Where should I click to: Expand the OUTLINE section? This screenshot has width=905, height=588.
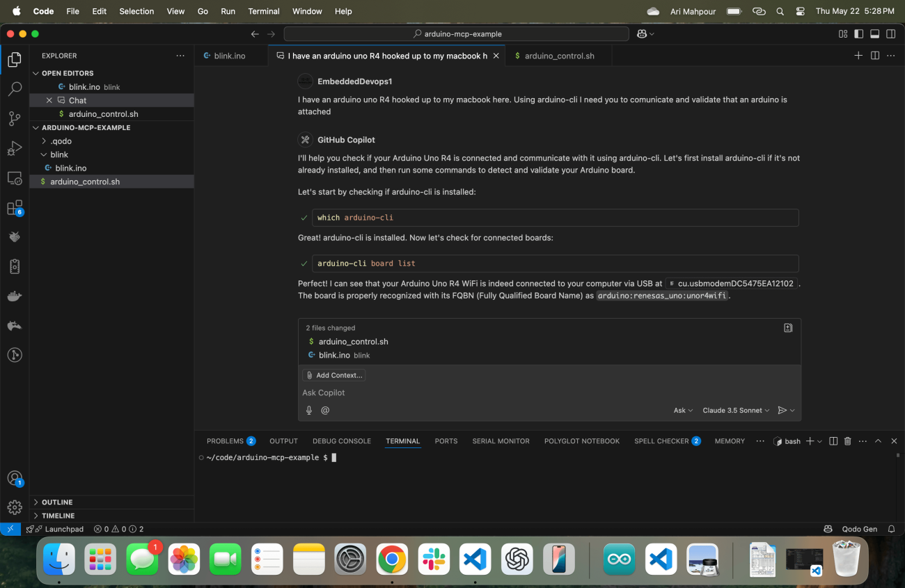pyautogui.click(x=57, y=502)
